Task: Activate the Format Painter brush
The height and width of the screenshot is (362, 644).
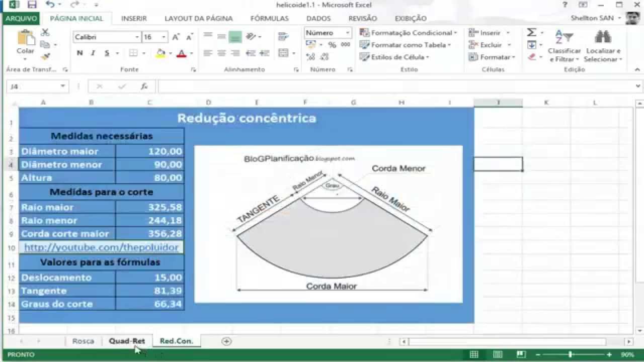Action: [x=45, y=56]
